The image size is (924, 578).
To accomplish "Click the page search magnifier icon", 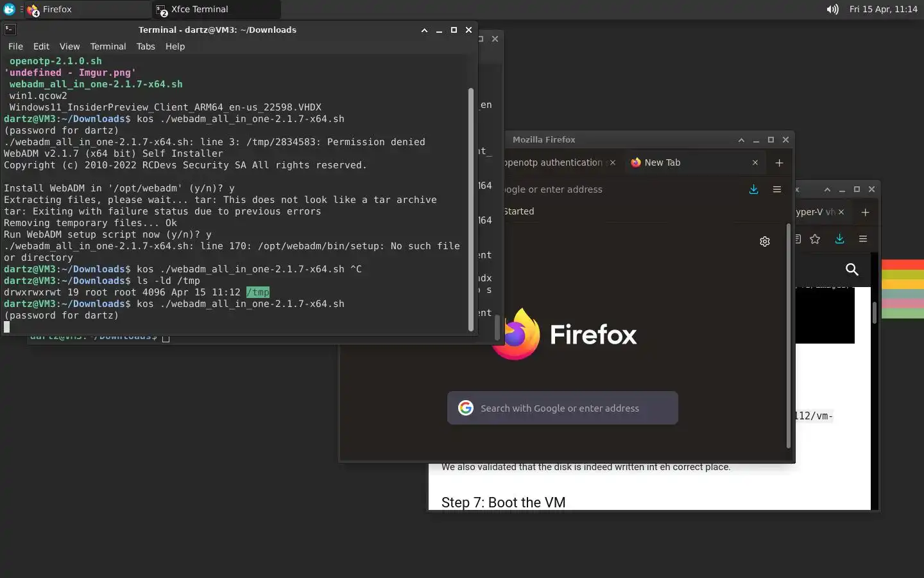I will point(851,269).
